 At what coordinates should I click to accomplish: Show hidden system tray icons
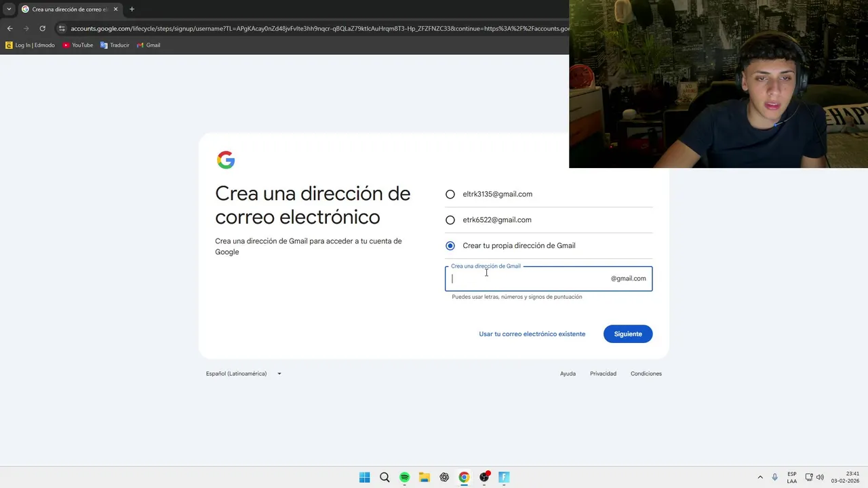tap(760, 477)
